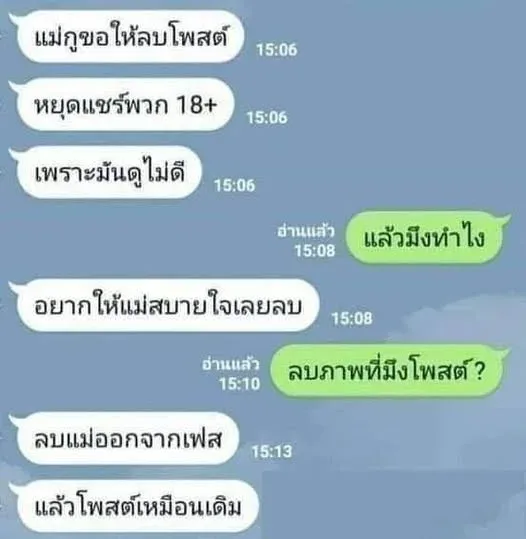This screenshot has height=539, width=526.
Task: Select the 'เพราะมันดูไม่ดี' message bubble
Action: 107,172
